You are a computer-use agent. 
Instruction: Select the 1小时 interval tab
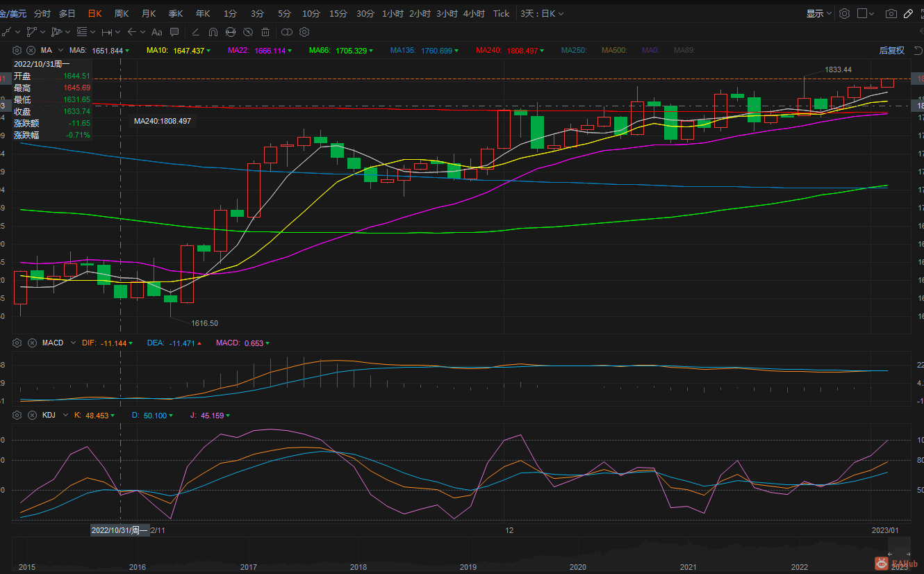(x=393, y=13)
